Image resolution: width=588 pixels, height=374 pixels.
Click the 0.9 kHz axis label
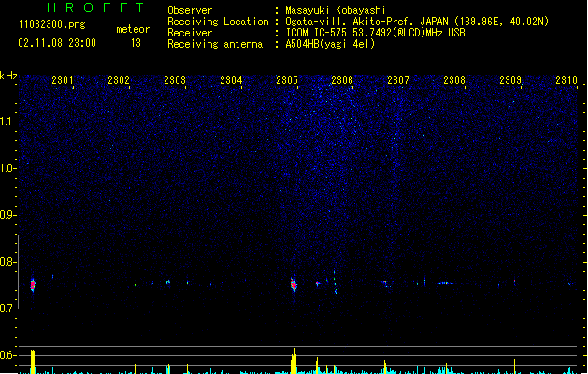click(x=7, y=215)
